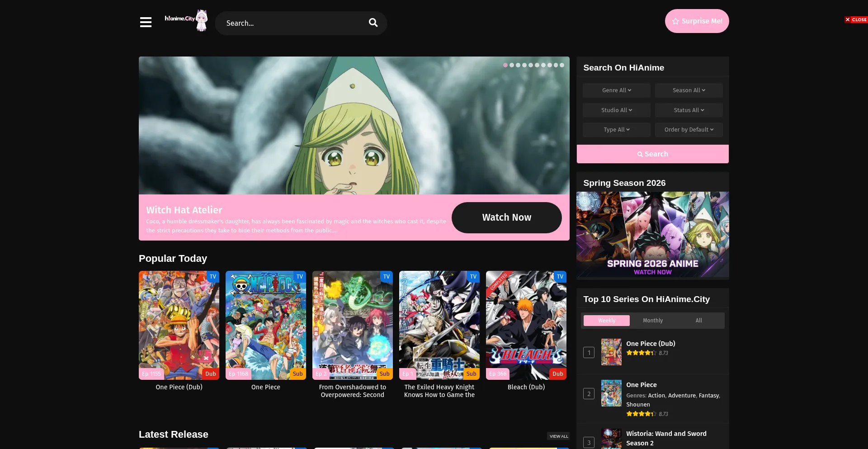Click the Fantasy genre link under One Piece
This screenshot has width=868, height=449.
tap(708, 396)
